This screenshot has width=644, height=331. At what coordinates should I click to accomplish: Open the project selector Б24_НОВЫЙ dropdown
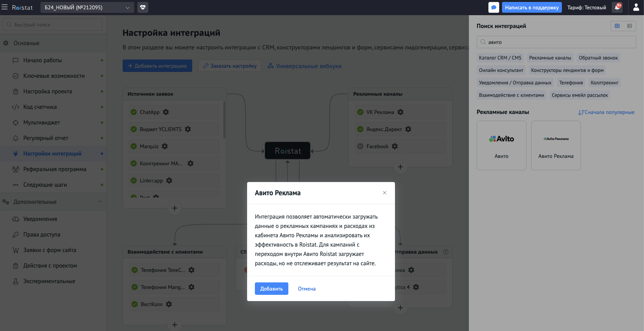[x=87, y=7]
